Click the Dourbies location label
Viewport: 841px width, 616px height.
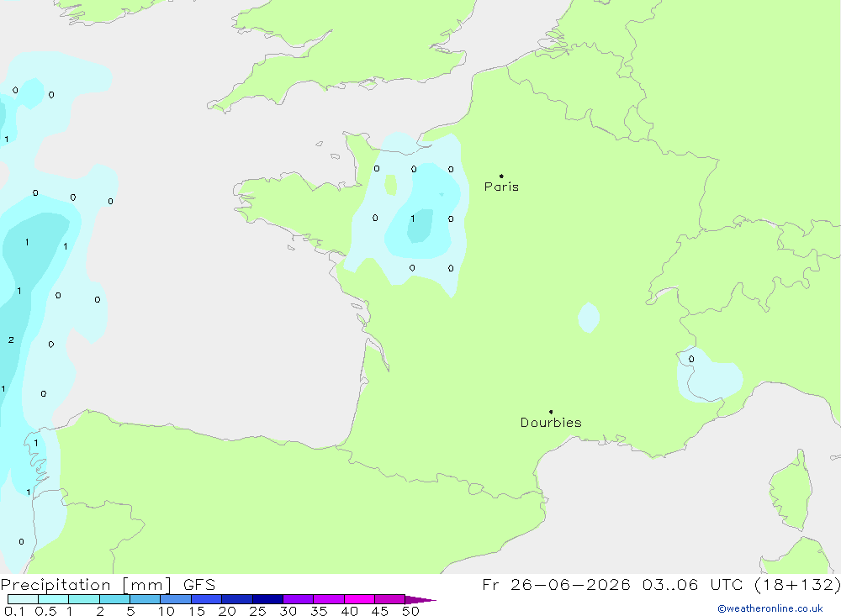[551, 423]
